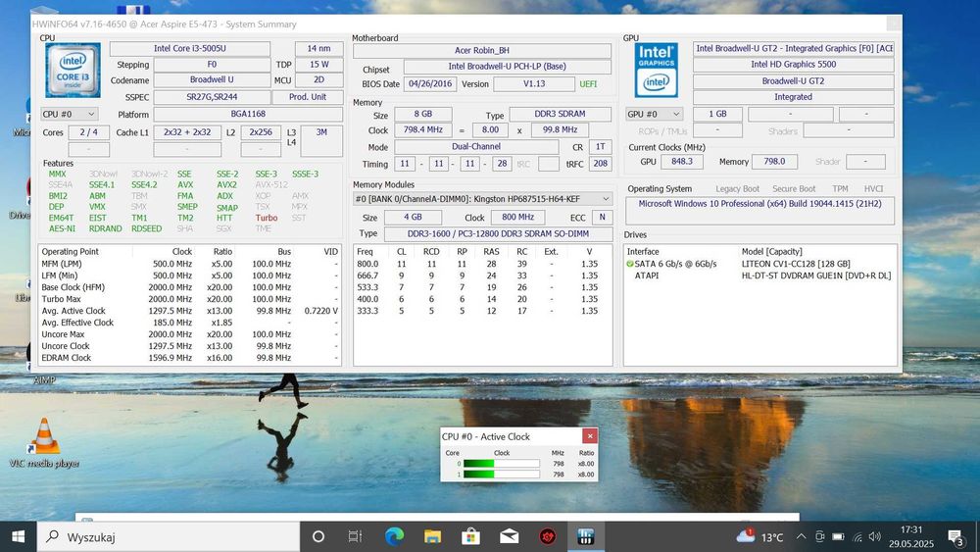Click the Dual-Channel memory mode field
This screenshot has width=980, height=552.
(476, 147)
